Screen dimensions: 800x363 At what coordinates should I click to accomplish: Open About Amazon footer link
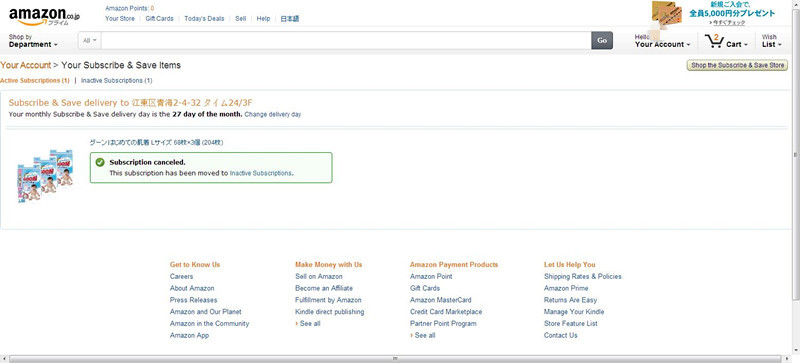click(x=192, y=288)
